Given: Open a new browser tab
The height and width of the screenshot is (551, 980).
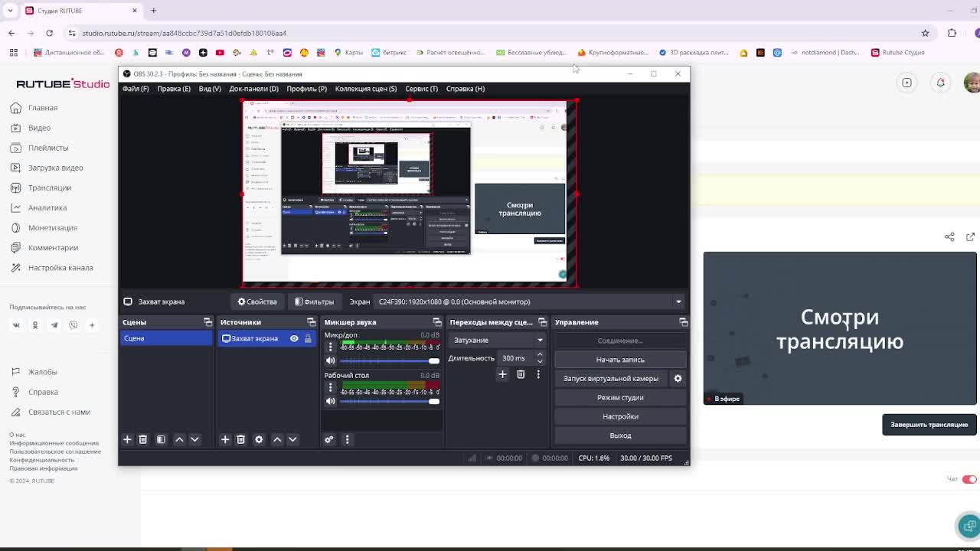Looking at the screenshot, I should point(153,11).
